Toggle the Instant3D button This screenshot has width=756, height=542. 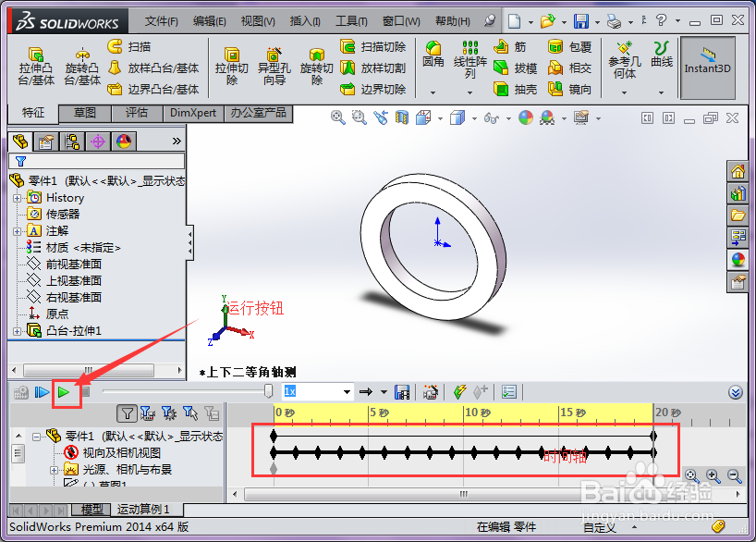[707, 68]
